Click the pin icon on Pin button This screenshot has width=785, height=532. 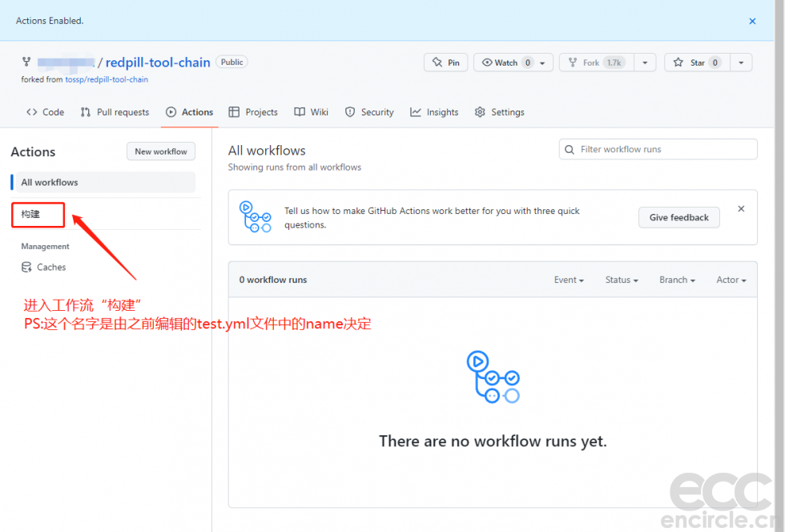tap(437, 62)
